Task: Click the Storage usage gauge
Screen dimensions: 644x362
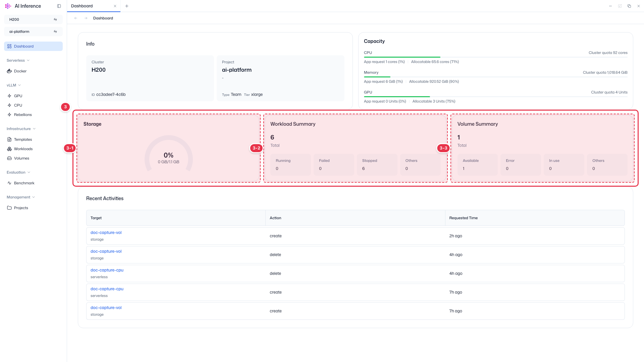Action: click(x=169, y=154)
